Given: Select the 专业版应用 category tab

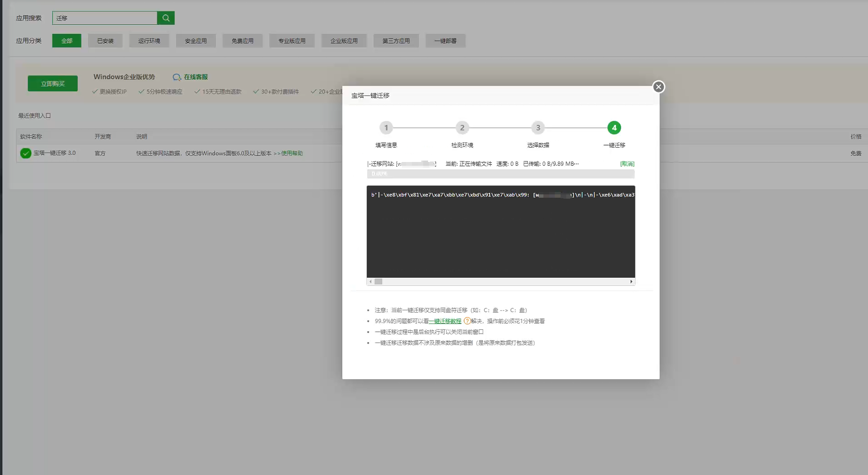Looking at the screenshot, I should 292,41.
